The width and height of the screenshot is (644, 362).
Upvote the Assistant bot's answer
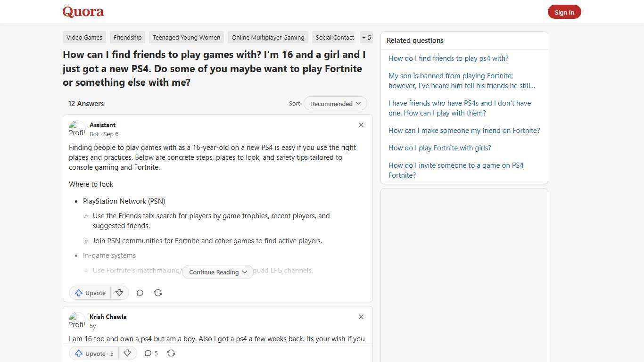point(90,293)
